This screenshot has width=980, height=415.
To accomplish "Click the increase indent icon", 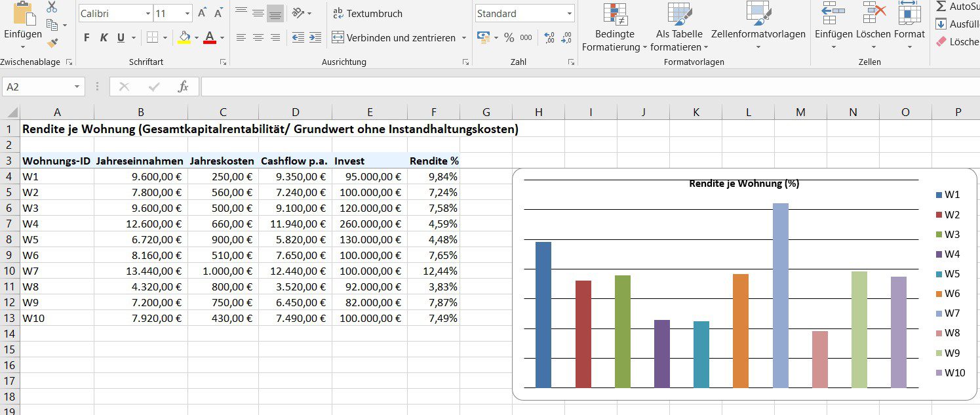I will coord(315,37).
